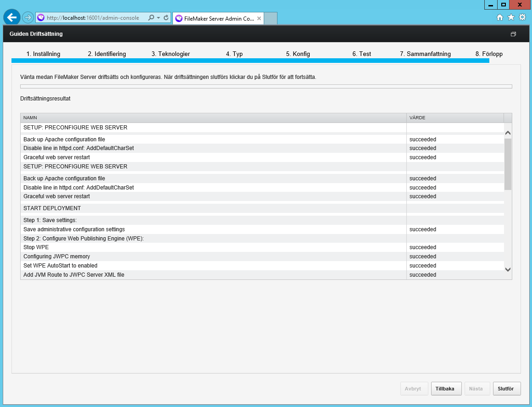
Task: Select the Stop WPE row
Action: point(262,247)
